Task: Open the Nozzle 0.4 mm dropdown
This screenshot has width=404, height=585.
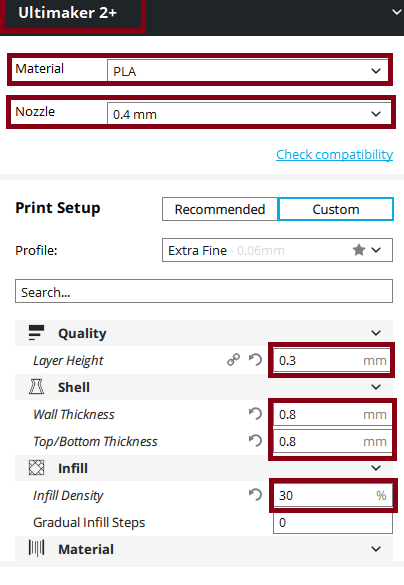Action: pyautogui.click(x=248, y=113)
